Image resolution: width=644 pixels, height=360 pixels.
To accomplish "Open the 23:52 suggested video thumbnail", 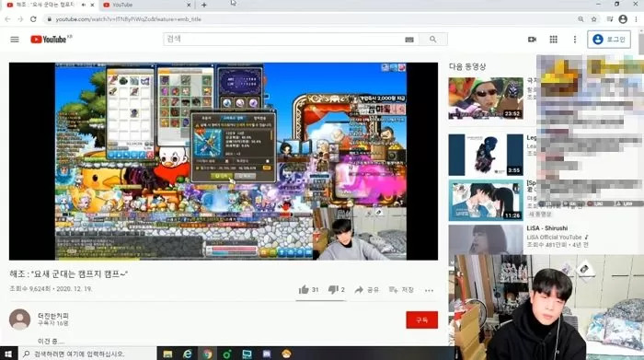I will point(486,99).
